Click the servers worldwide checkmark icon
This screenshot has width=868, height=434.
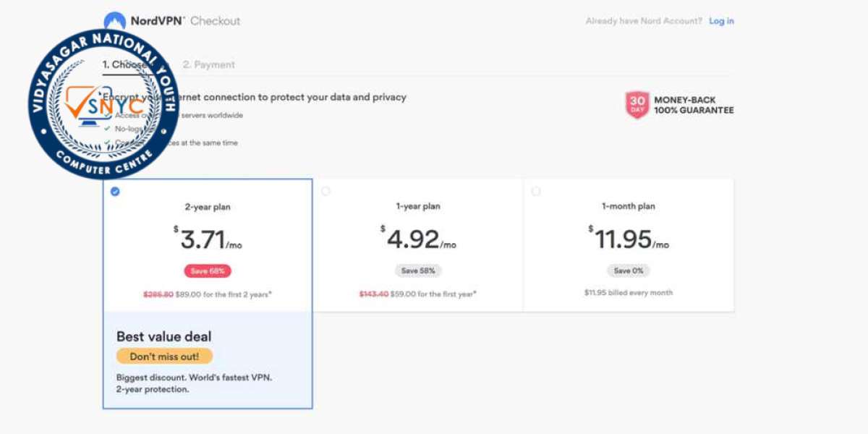pos(107,114)
